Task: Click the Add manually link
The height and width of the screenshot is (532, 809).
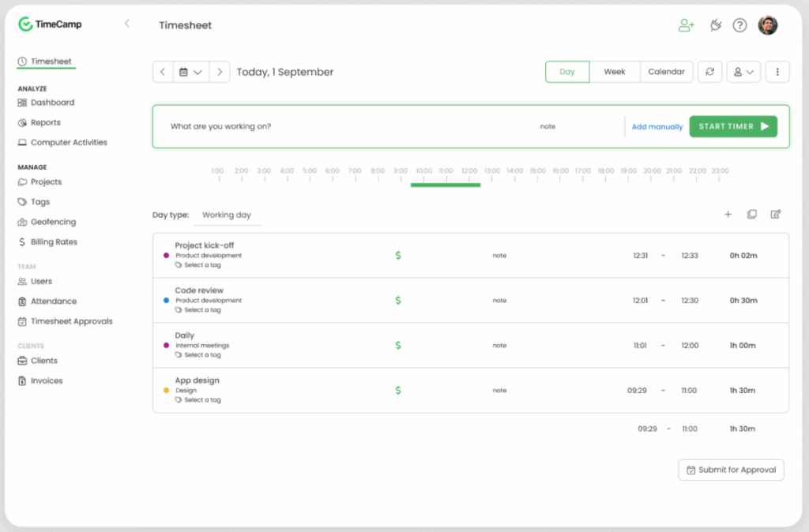Action: tap(657, 127)
